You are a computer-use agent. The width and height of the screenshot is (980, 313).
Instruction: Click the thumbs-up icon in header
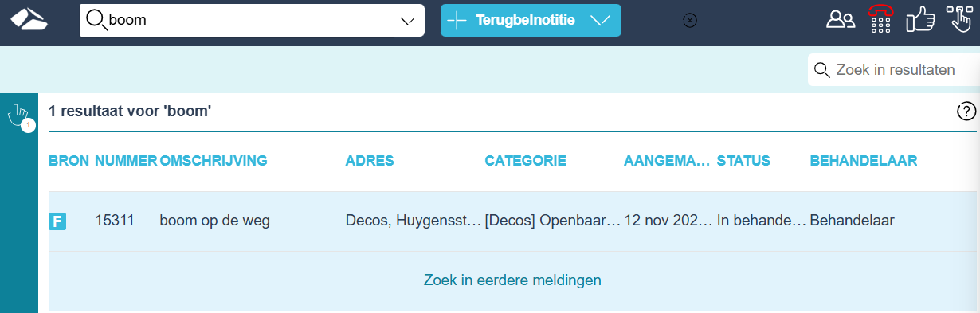[x=920, y=19]
